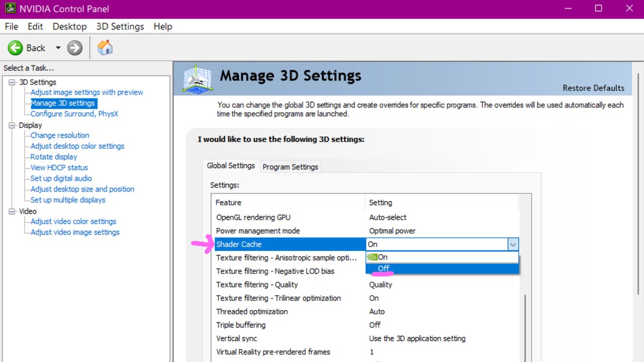
Task: Choose On in Shader Cache dropdown
Action: [x=442, y=257]
